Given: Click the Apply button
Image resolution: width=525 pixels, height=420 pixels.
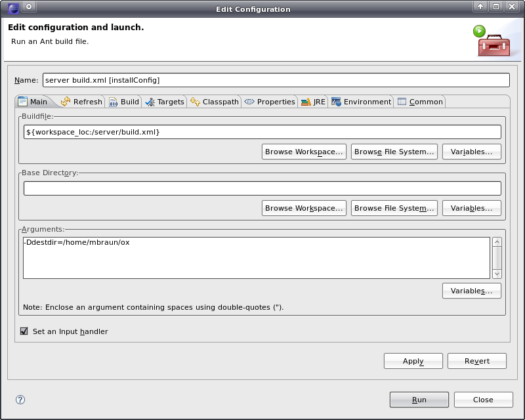Looking at the screenshot, I should pyautogui.click(x=413, y=361).
